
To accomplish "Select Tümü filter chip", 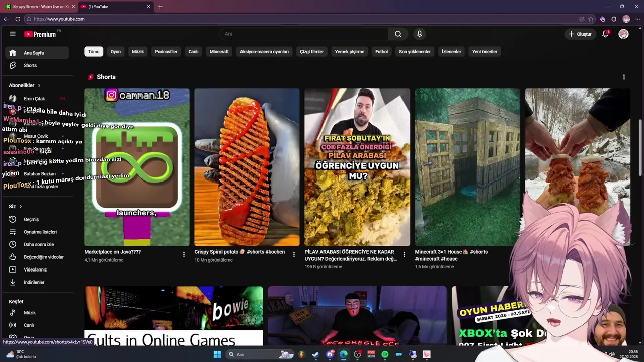I will tap(94, 51).
